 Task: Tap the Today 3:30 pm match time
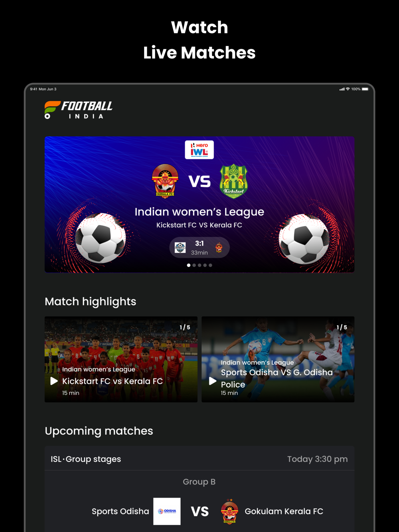318,459
